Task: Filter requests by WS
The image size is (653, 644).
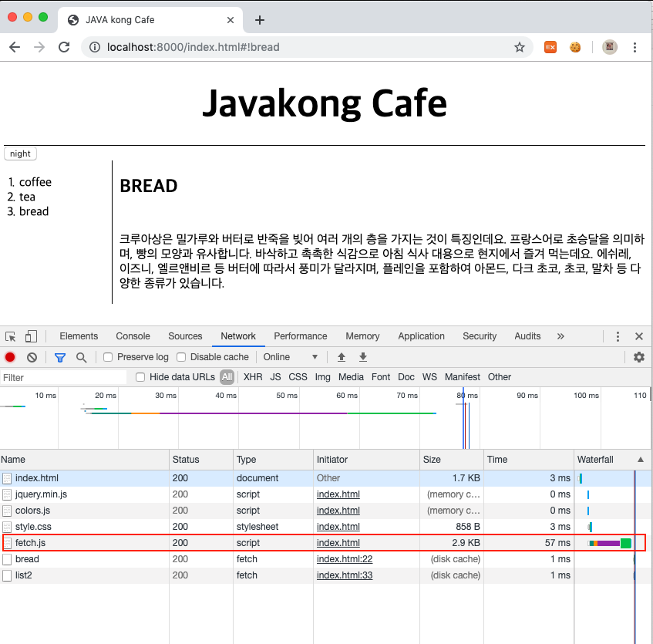Action: [429, 377]
